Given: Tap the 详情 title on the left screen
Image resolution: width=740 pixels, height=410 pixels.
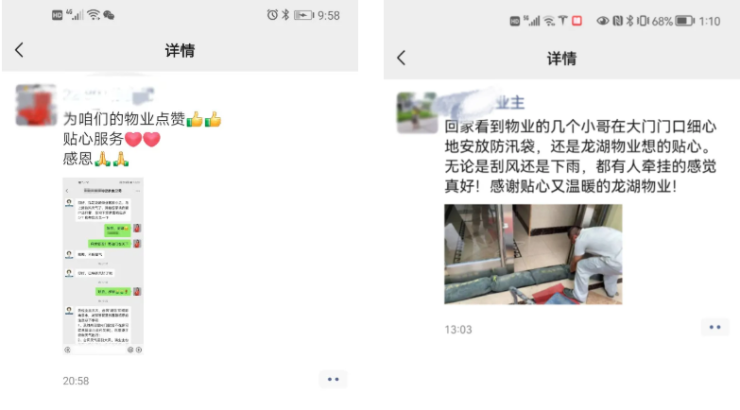Looking at the screenshot, I should tap(180, 50).
